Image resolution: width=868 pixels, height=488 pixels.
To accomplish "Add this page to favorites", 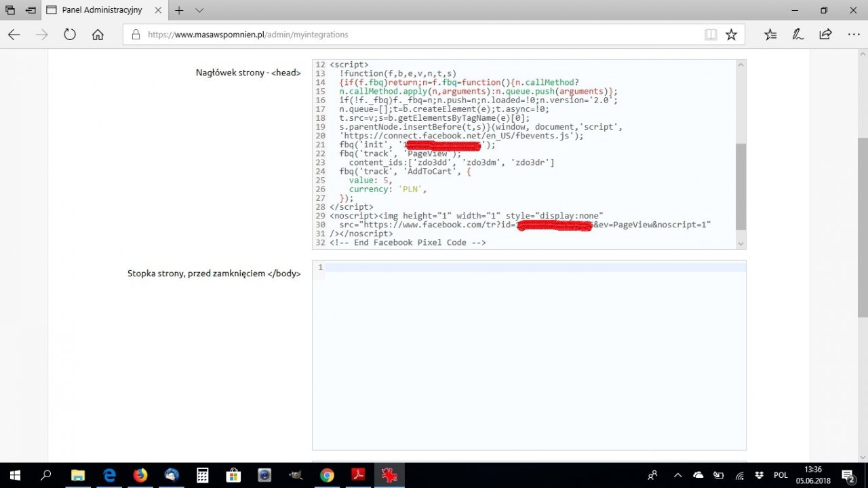I will pyautogui.click(x=731, y=35).
